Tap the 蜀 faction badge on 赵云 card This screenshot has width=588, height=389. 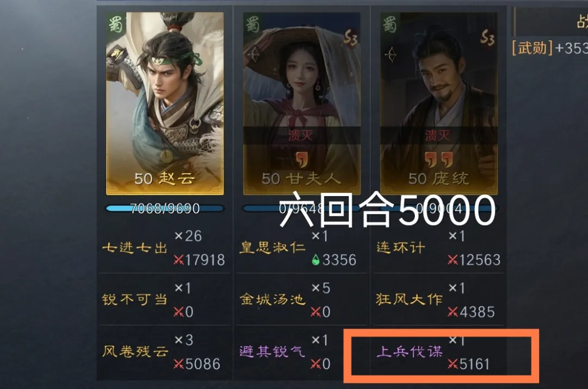point(115,25)
